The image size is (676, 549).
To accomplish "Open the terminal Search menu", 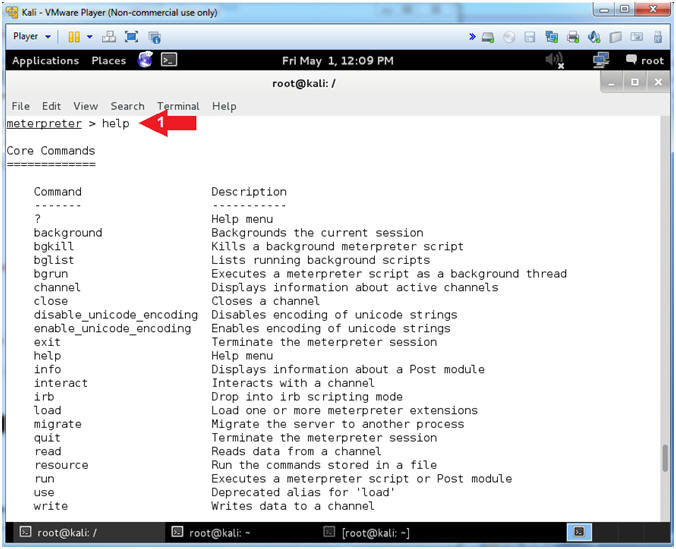I will (x=127, y=106).
